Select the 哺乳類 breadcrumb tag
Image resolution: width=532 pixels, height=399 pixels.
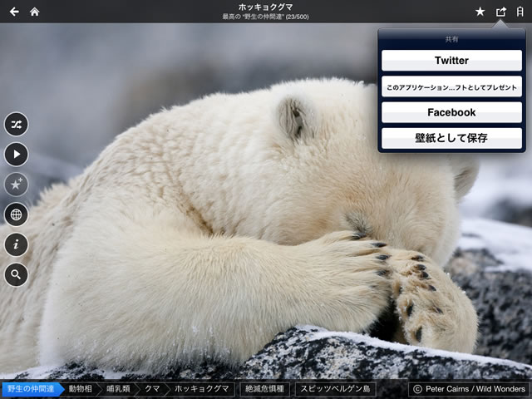[118, 389]
